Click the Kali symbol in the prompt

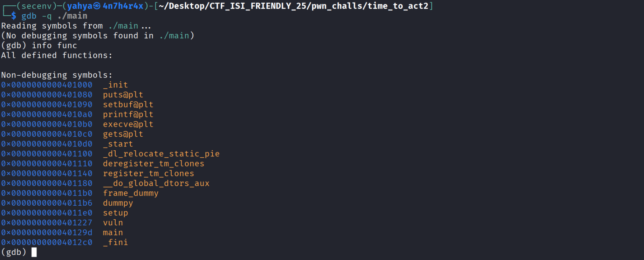(97, 6)
